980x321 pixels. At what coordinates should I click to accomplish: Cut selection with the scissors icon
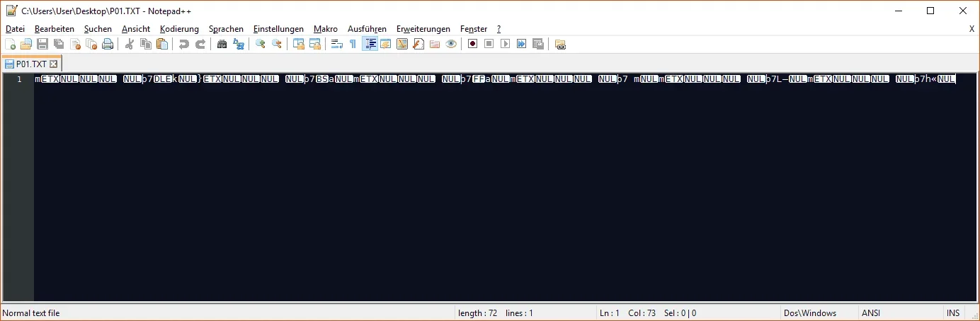130,44
